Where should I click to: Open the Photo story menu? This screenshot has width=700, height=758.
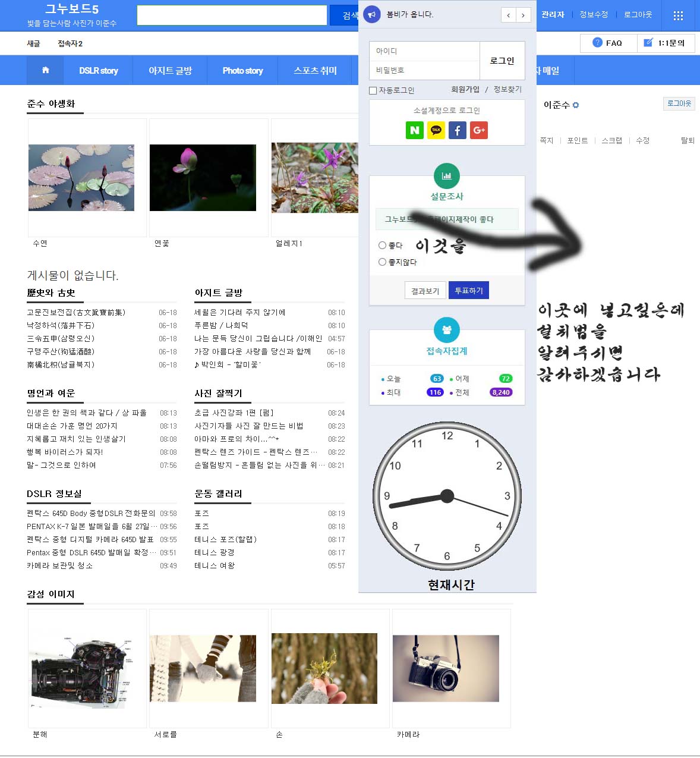(242, 70)
